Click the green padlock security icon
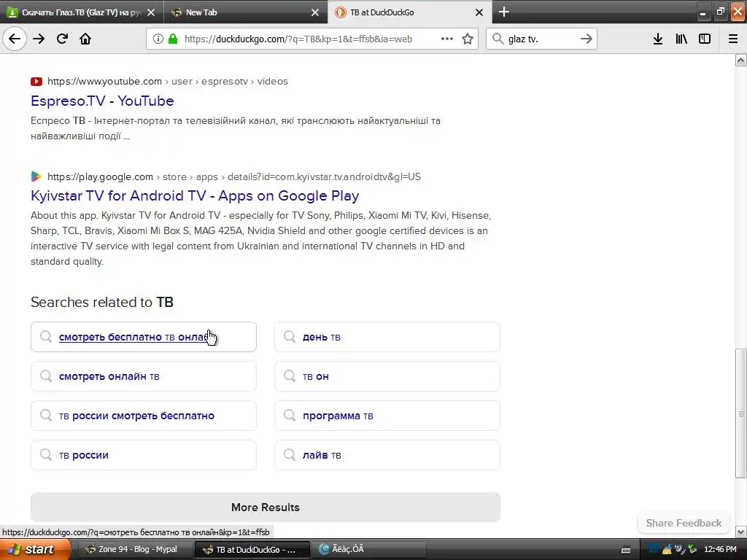 (x=173, y=39)
